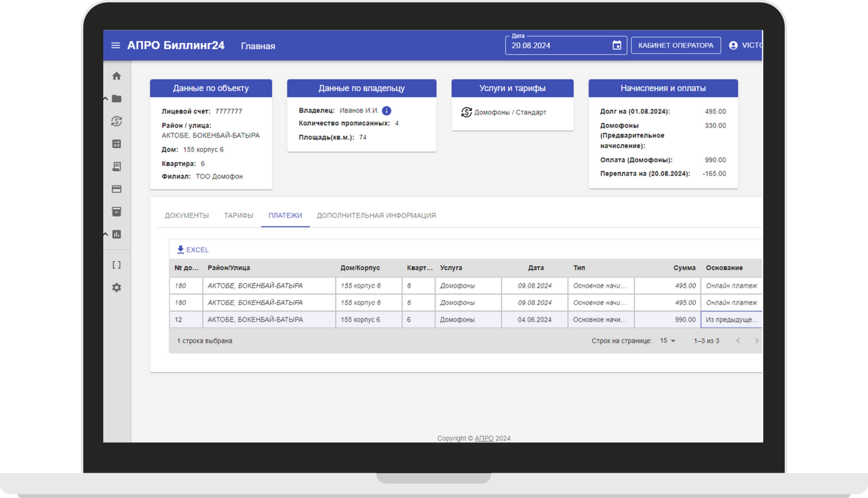Click the home icon in sidebar

(117, 76)
